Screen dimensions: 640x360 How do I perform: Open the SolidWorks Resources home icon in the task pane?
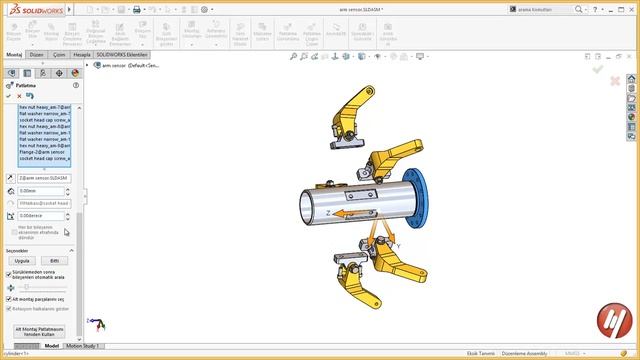click(x=631, y=78)
